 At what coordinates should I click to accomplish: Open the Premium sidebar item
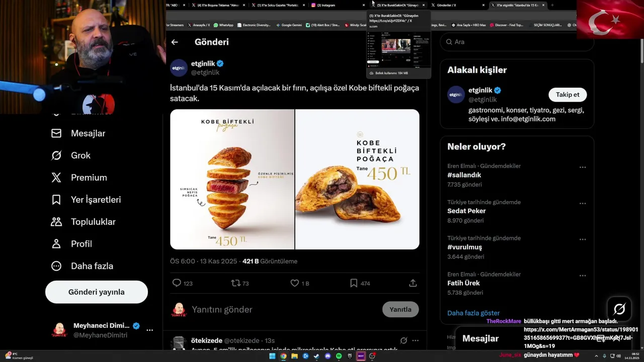(x=79, y=177)
